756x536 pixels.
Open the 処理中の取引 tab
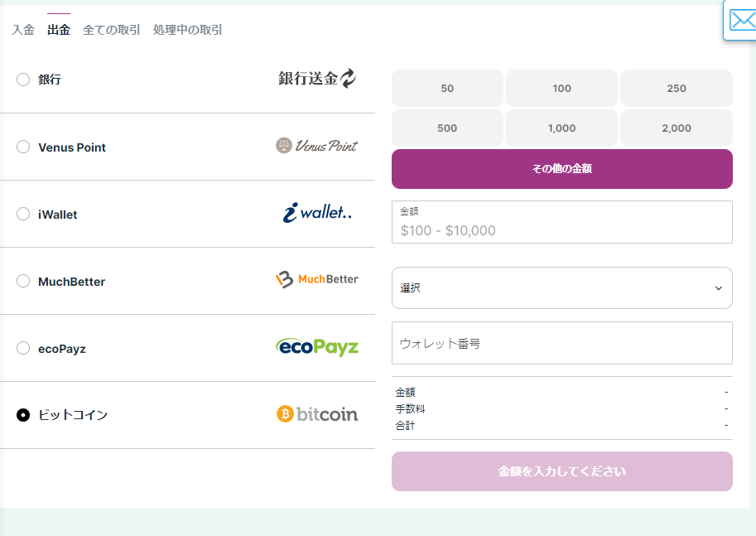click(187, 30)
